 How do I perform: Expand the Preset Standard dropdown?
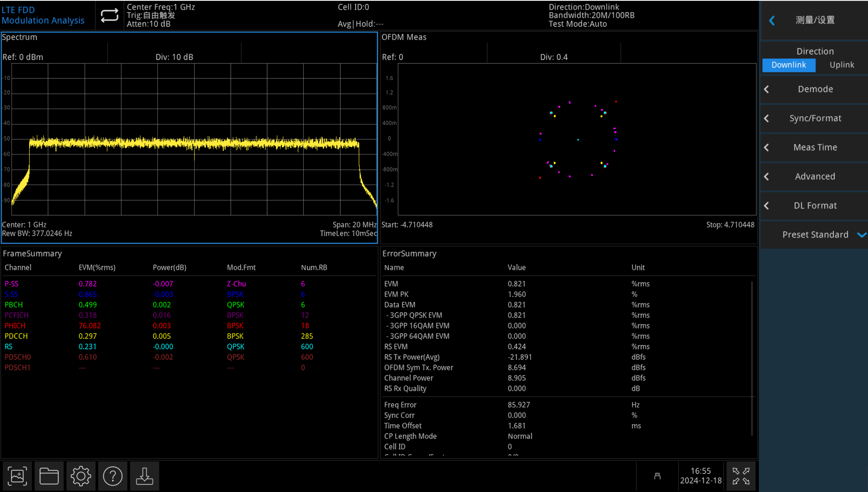click(814, 235)
